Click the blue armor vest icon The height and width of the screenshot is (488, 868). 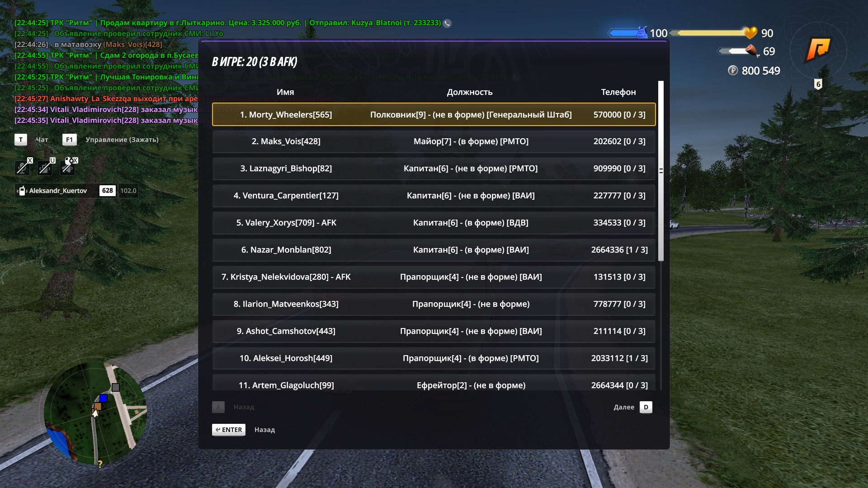pos(642,33)
